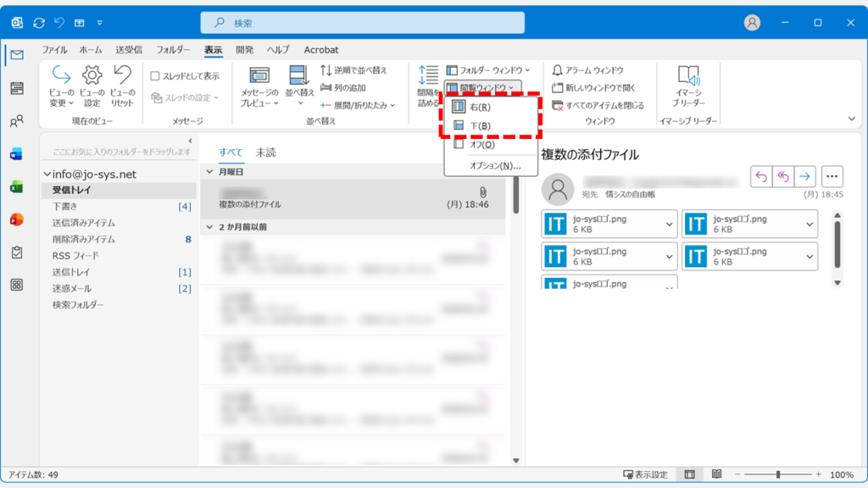Click the reply-all icon on the open email
Screen dimensions: 868x488
point(784,175)
